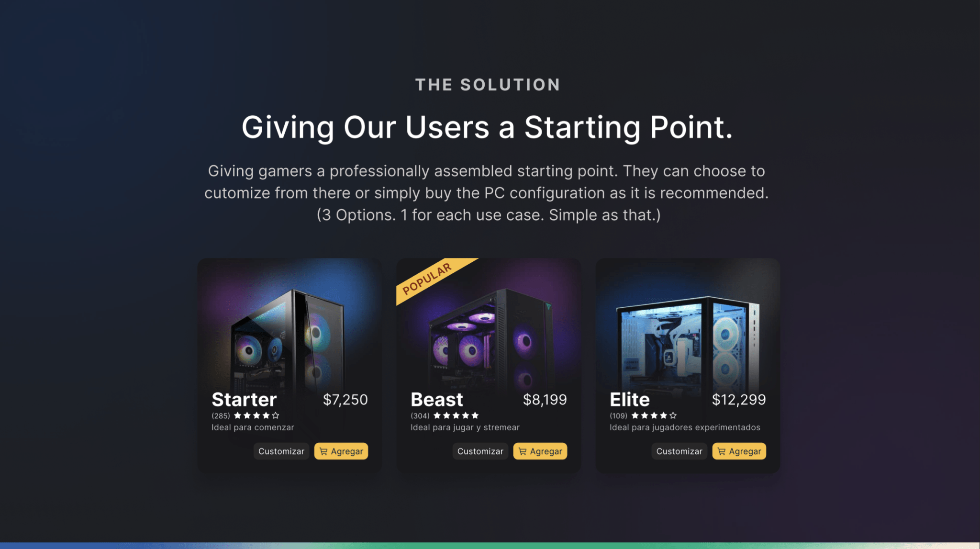
Task: Click the Starter card's star rating
Action: pyautogui.click(x=256, y=415)
